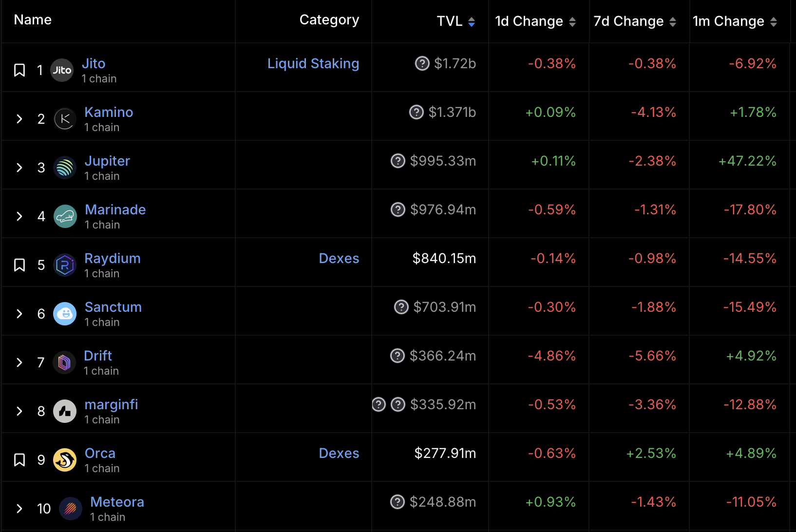
Task: Click the Marinade logo icon
Action: tap(65, 216)
